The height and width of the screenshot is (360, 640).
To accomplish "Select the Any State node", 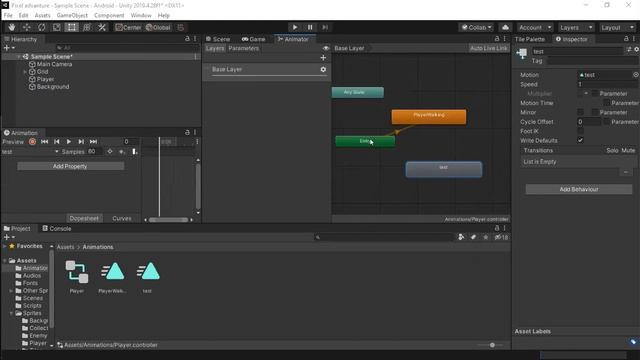I will 358,92.
